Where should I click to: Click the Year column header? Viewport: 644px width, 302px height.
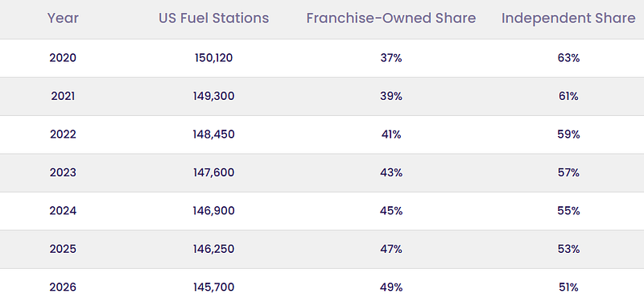[x=63, y=18]
